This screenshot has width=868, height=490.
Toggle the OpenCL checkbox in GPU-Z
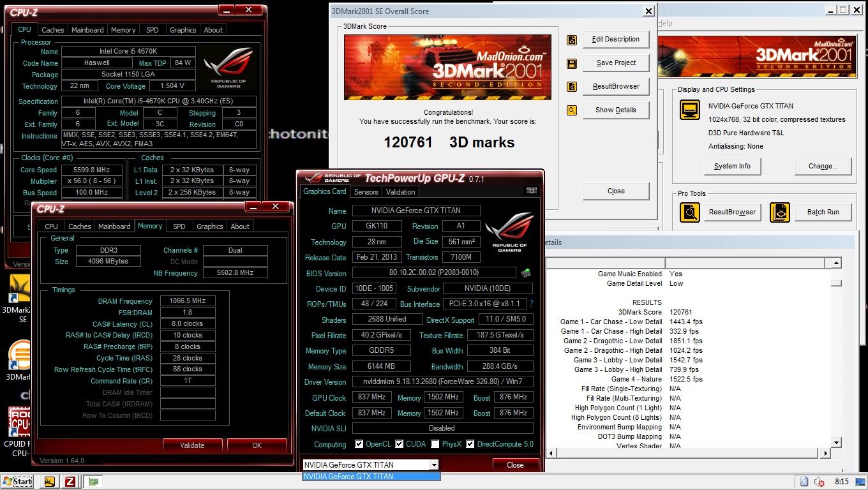(359, 444)
